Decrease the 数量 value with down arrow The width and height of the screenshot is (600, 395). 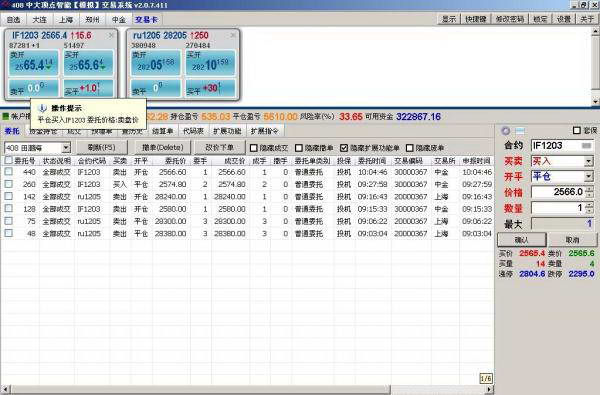point(589,211)
